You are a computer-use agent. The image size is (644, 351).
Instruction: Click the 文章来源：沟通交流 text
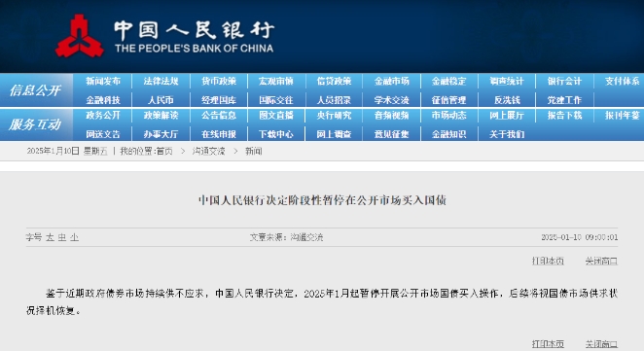286,237
